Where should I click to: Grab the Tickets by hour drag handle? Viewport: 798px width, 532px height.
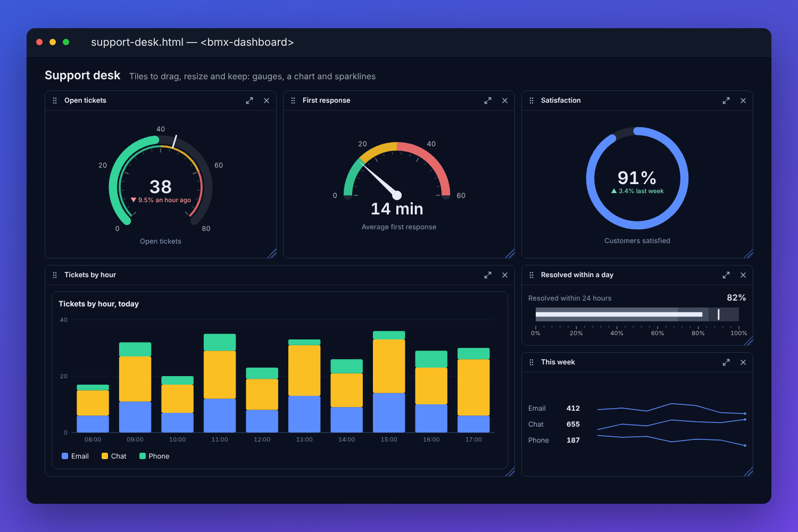pos(55,275)
